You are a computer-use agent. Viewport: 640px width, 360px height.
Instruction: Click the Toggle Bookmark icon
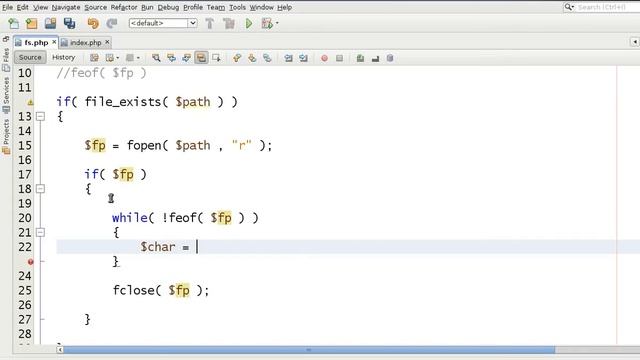coord(267,58)
